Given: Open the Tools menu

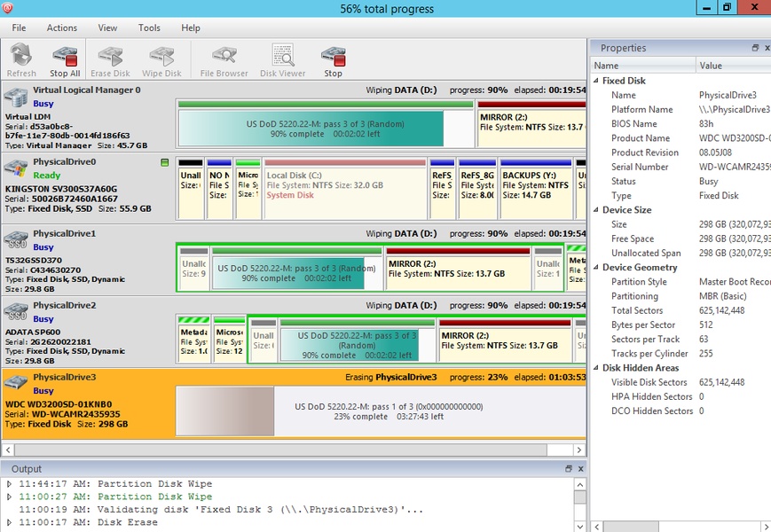Looking at the screenshot, I should click(x=149, y=28).
